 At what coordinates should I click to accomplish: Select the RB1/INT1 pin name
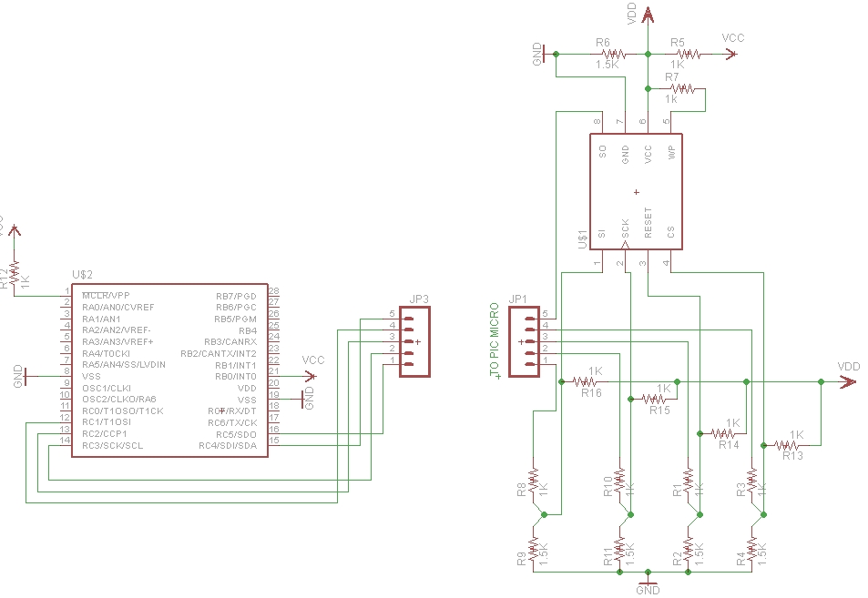(236, 366)
